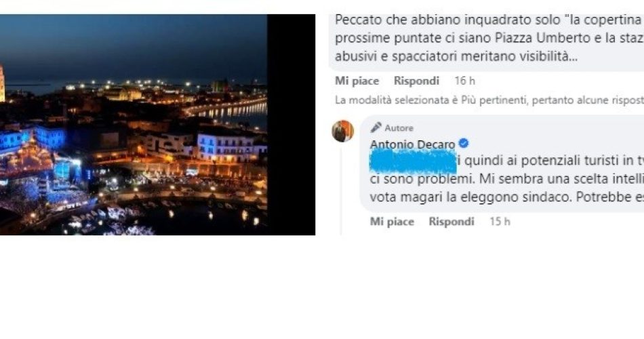This screenshot has height=339, width=644.
Task: Reply to the first comment via Rispondi
Action: 416,81
